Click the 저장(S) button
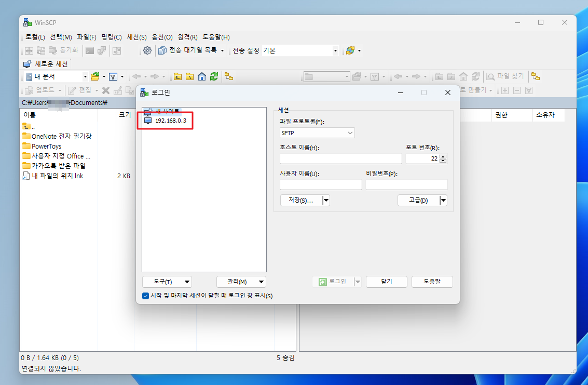This screenshot has width=588, height=385. pos(300,200)
